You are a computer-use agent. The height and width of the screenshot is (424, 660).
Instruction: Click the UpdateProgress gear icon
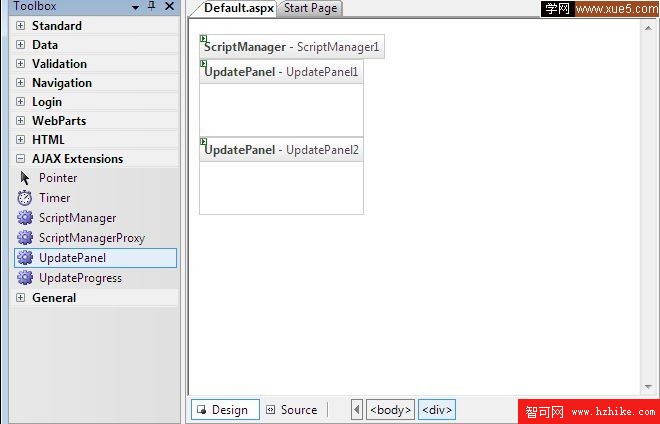[x=25, y=278]
